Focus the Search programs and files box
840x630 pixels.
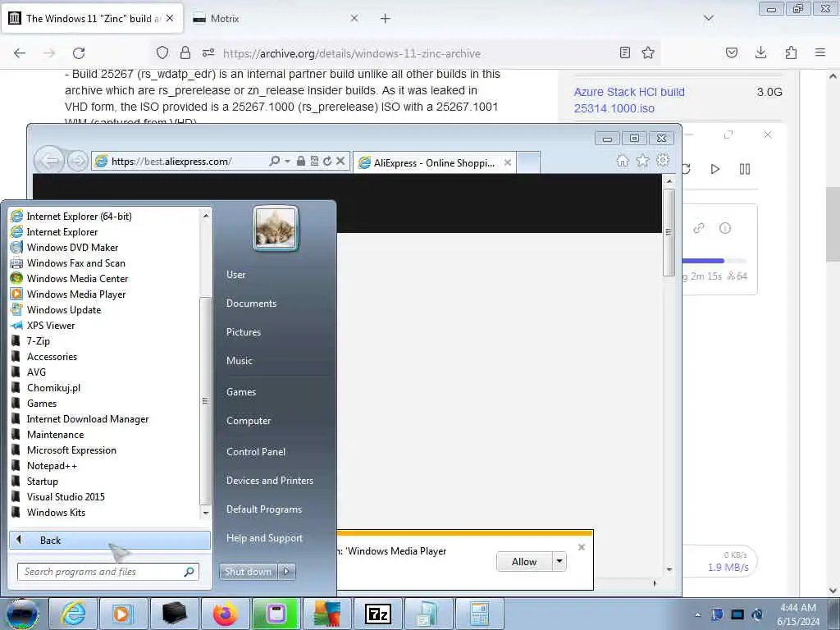108,572
